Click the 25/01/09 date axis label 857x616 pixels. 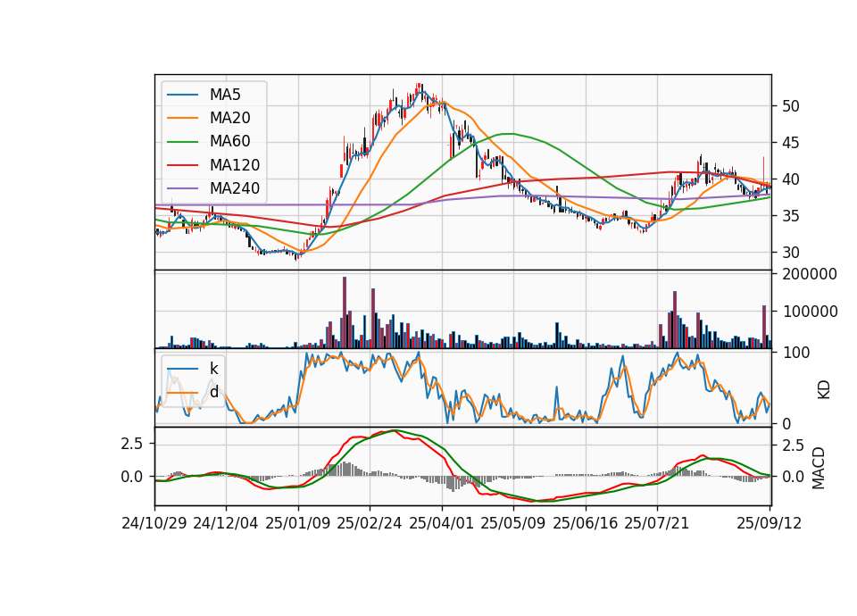pos(298,523)
